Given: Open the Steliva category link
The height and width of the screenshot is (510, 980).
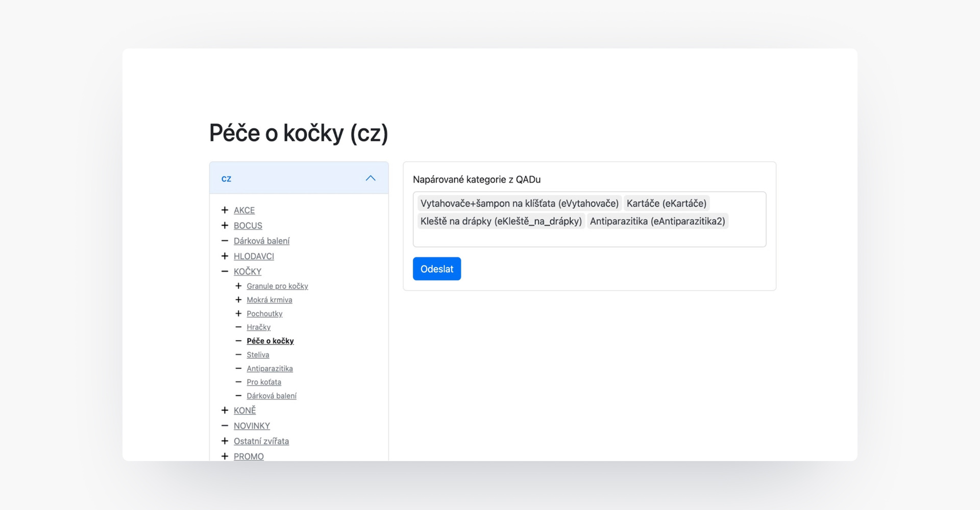Looking at the screenshot, I should (x=258, y=355).
